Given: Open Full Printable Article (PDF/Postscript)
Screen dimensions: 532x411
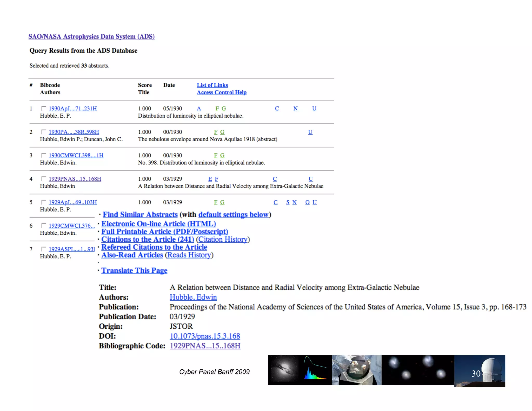Looking at the screenshot, I should click(165, 231).
